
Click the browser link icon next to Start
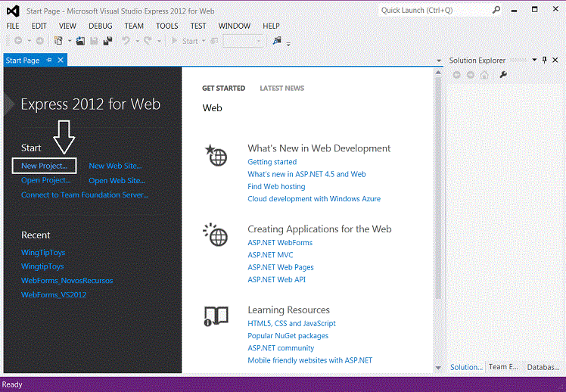214,41
